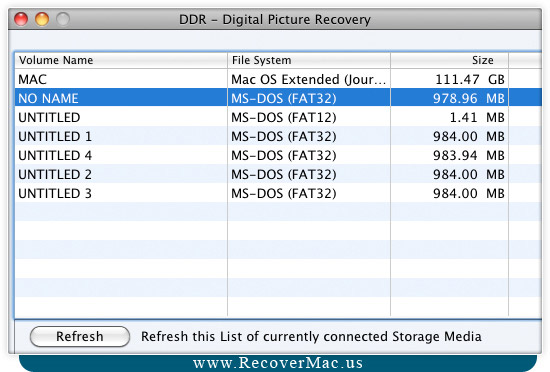Select the UNTITLED 1 volume row
550x372 pixels.
click(278, 136)
